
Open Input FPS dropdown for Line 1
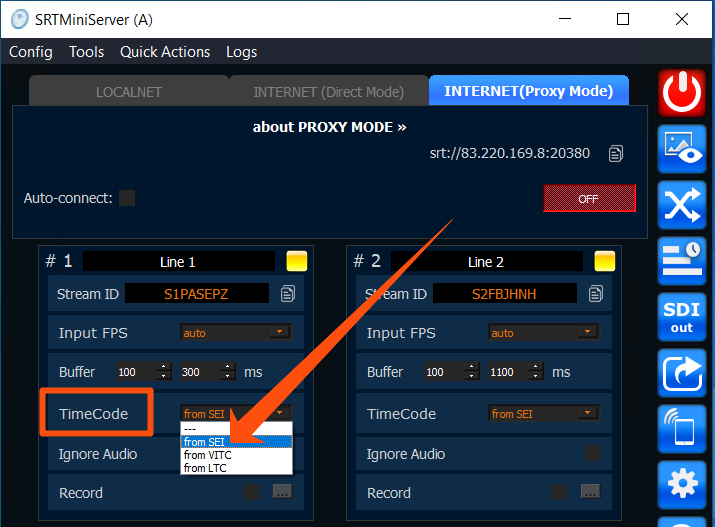[236, 332]
